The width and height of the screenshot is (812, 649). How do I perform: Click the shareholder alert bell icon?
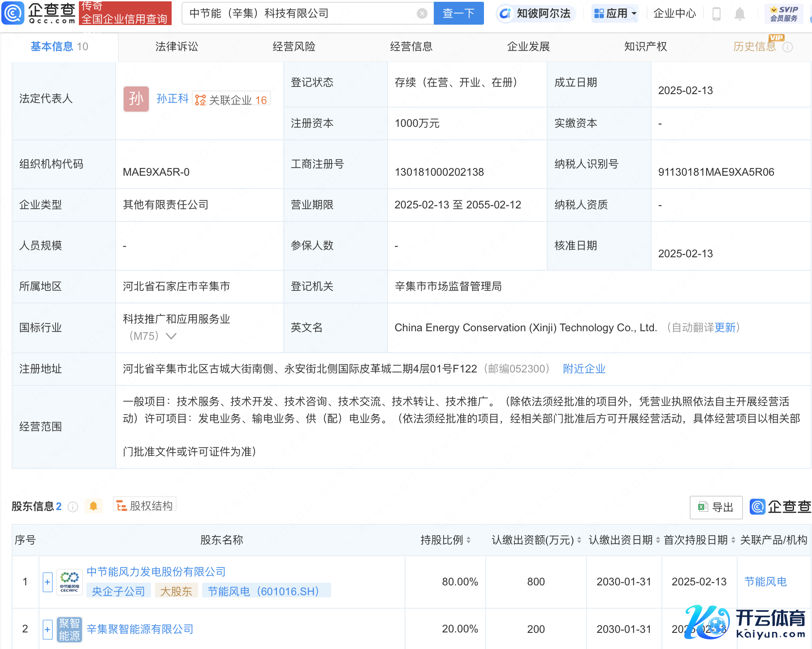point(93,506)
